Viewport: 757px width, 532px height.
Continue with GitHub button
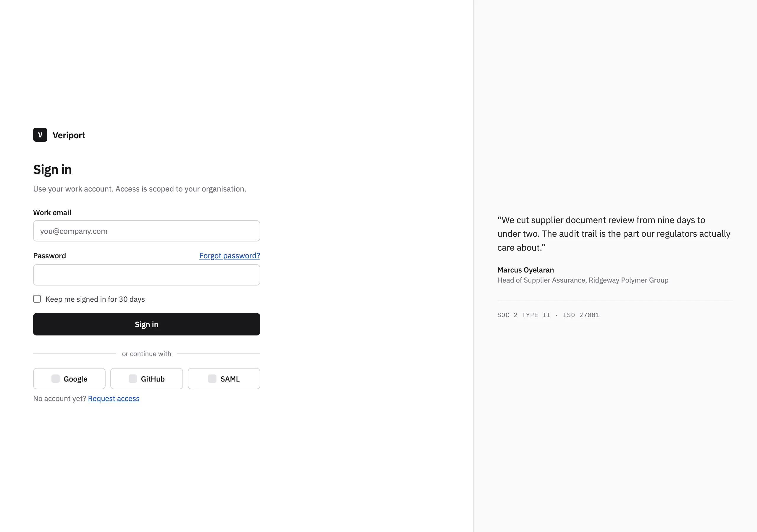click(146, 378)
